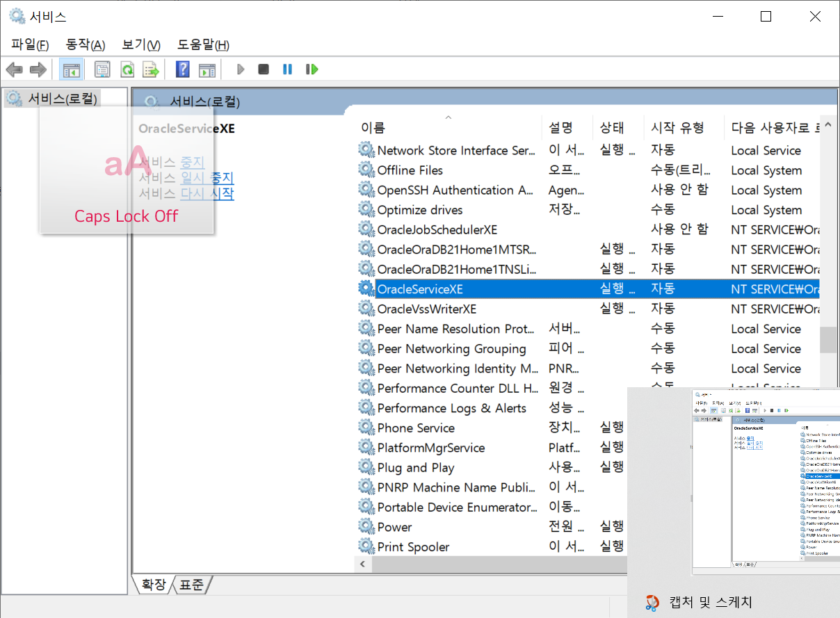Viewport: 840px width, 618px height.
Task: Switch to the 표준 tab
Action: pos(192,585)
